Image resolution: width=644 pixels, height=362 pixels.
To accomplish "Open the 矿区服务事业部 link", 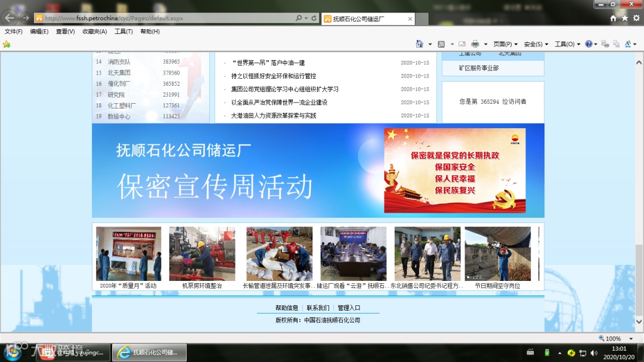I will coord(478,68).
